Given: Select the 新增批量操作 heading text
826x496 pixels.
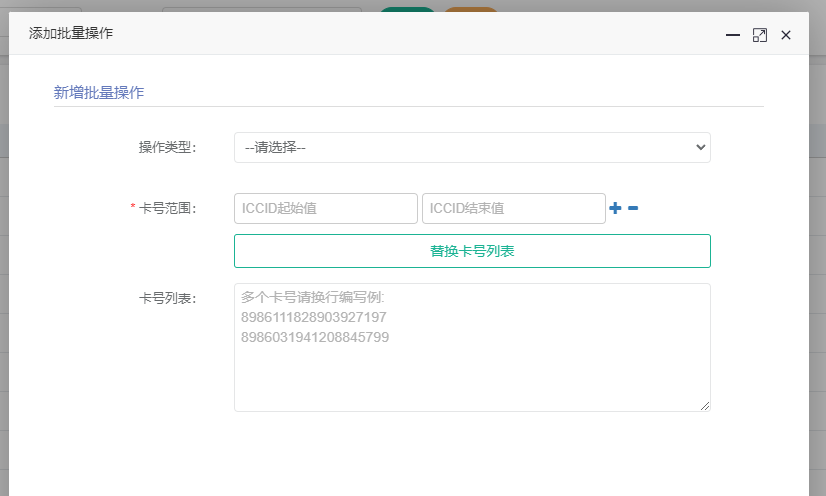Looking at the screenshot, I should 99,93.
